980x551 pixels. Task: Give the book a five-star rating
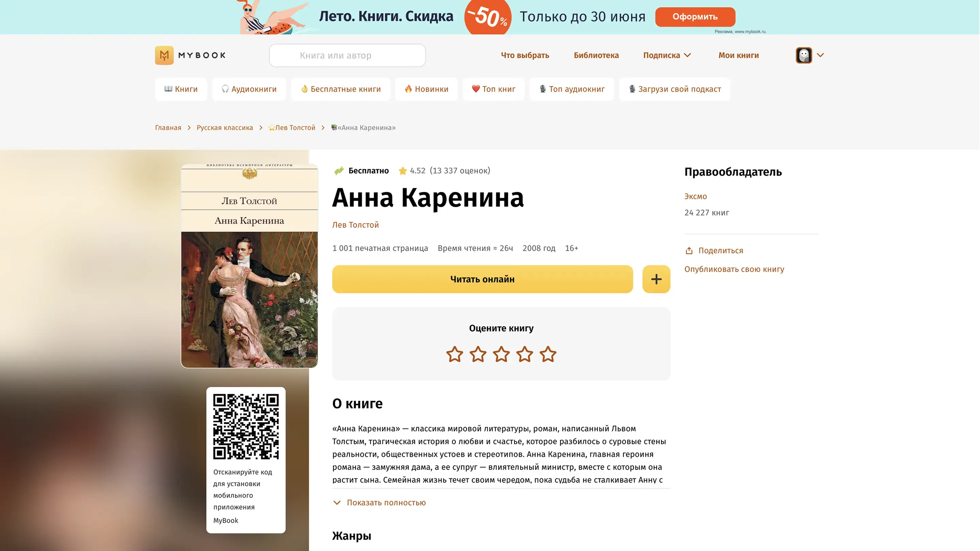[548, 354]
